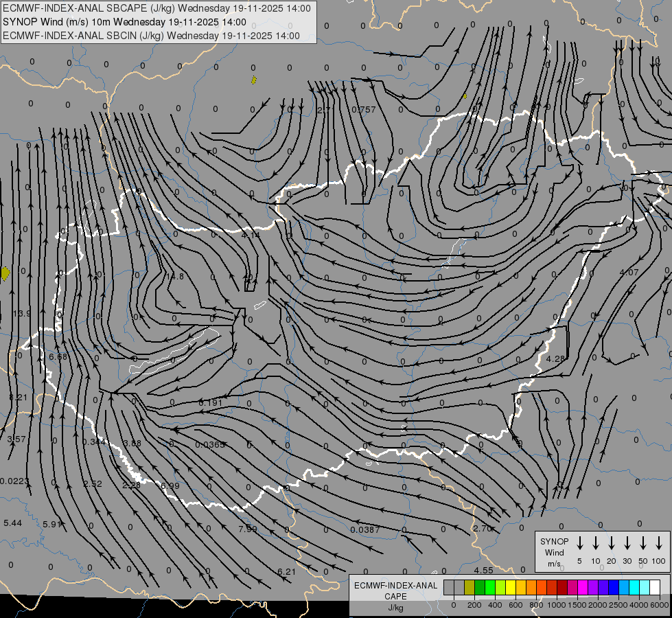Image resolution: width=672 pixels, height=618 pixels.
Task: Click the 100 m/s wind arrow in legend
Action: click(659, 543)
